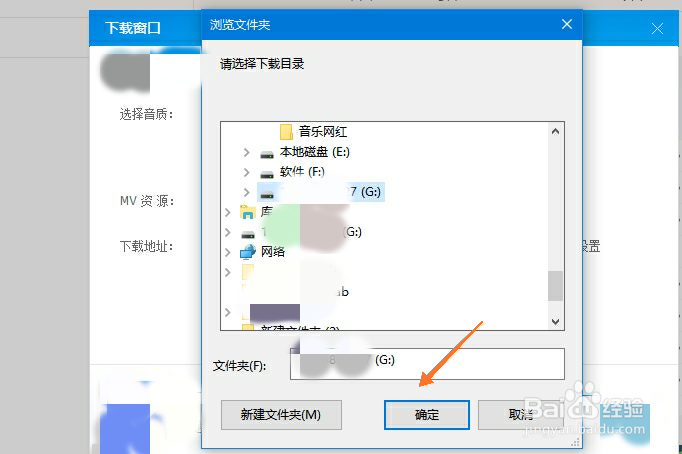
Task: Click the 库 libraries icon
Action: point(247,212)
